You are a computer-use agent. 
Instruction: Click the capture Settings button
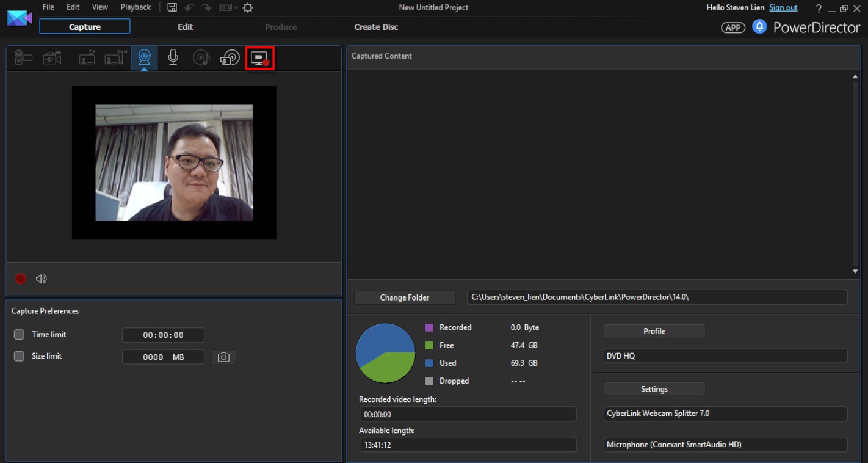[x=654, y=389]
